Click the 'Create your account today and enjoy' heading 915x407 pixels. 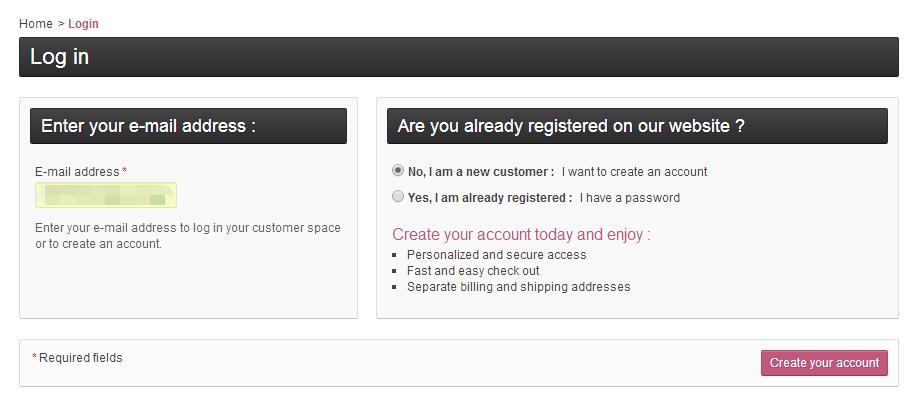[x=521, y=235]
